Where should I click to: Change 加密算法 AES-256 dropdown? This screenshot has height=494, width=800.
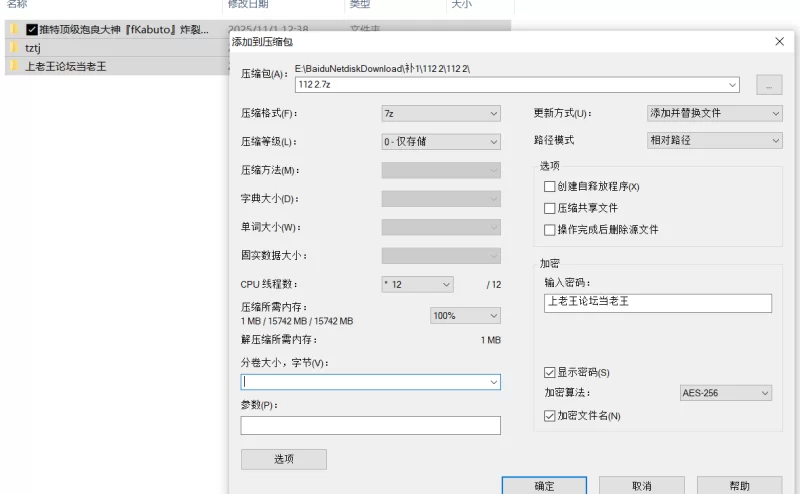pos(724,393)
